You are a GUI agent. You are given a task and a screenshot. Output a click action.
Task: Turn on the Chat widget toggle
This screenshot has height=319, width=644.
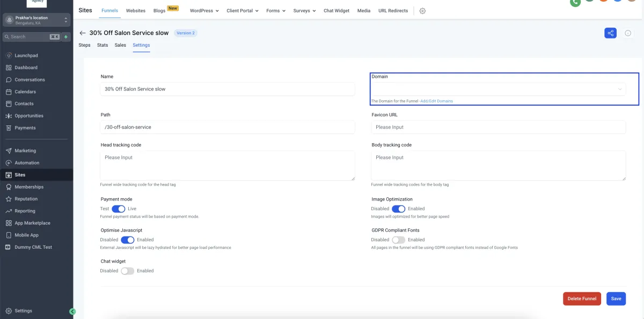click(127, 271)
